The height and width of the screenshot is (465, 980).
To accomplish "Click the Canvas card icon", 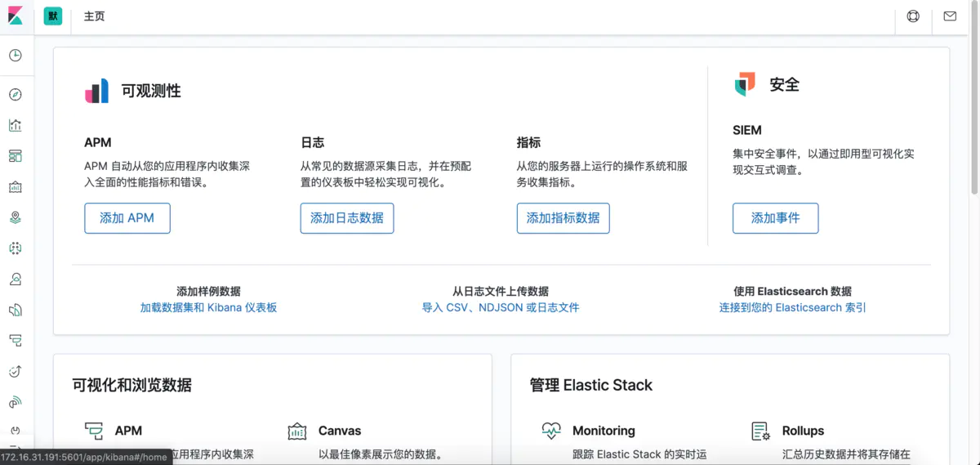I will coord(297,431).
